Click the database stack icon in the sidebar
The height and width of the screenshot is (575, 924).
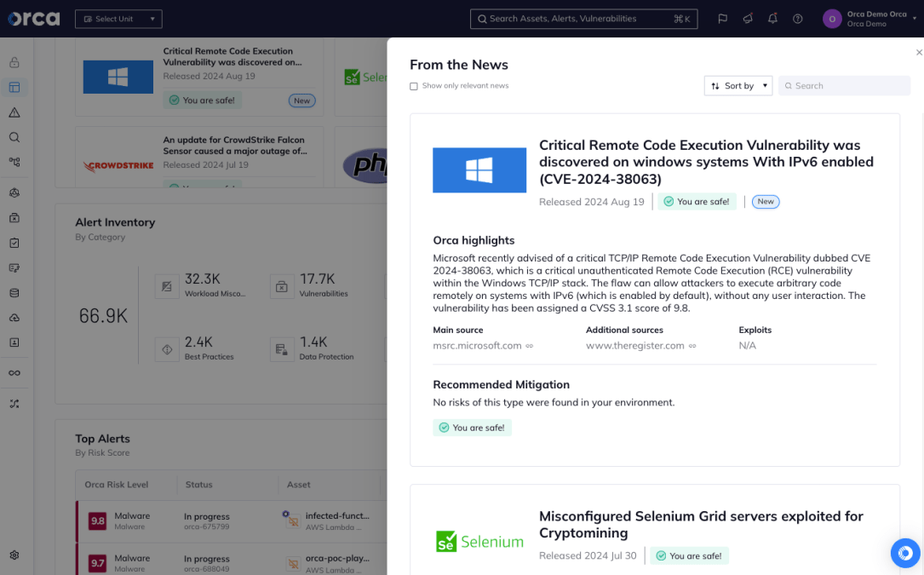coord(14,293)
